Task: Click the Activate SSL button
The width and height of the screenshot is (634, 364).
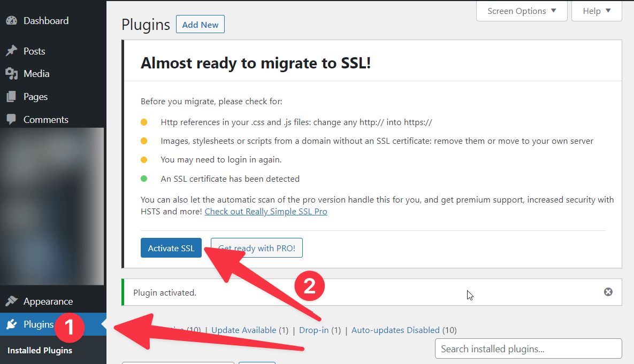Action: coord(171,248)
